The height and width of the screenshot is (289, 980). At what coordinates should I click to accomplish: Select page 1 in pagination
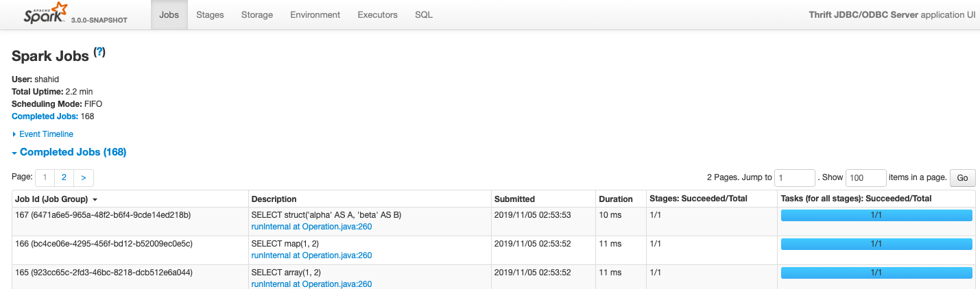(45, 177)
